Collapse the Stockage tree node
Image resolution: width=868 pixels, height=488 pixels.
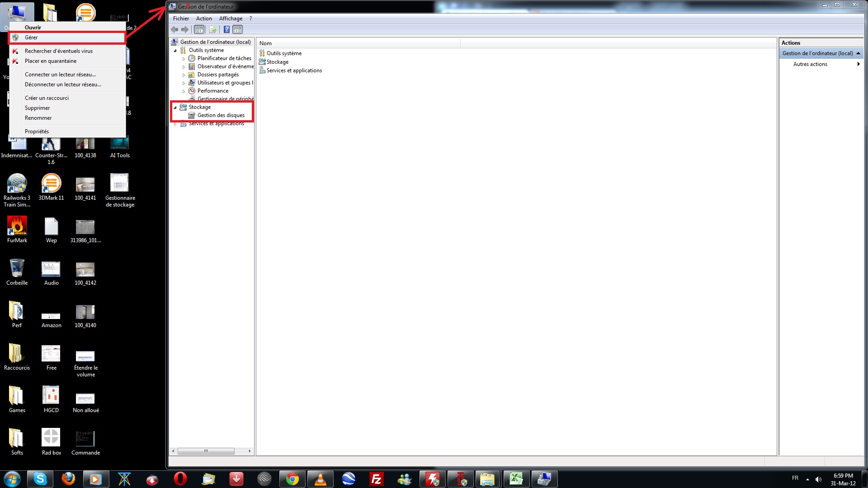(175, 108)
